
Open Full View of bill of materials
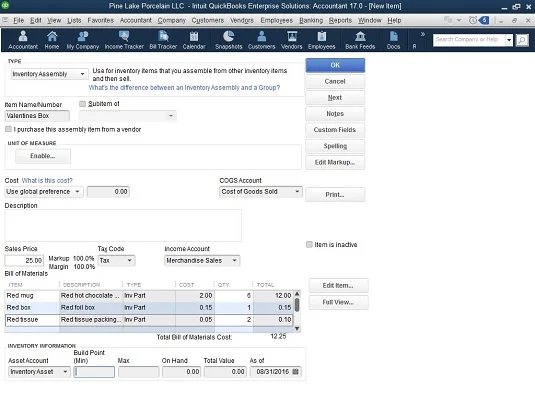[x=338, y=302]
